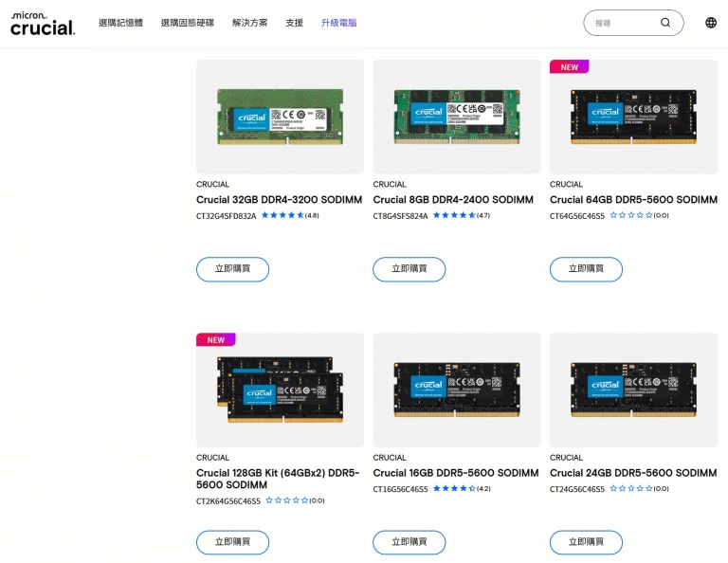Click the NEW badge on 64GB DDR5-5600
Image resolution: width=728 pixels, height=563 pixels.
tap(569, 67)
